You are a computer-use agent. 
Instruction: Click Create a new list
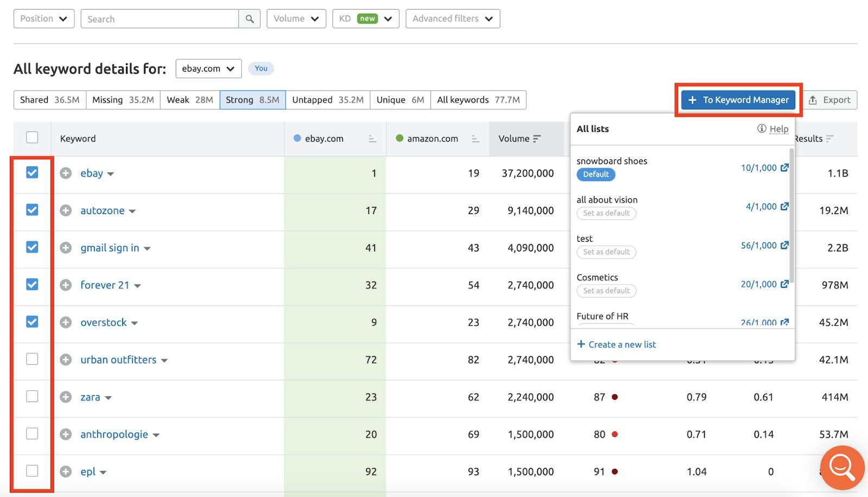[x=617, y=345]
